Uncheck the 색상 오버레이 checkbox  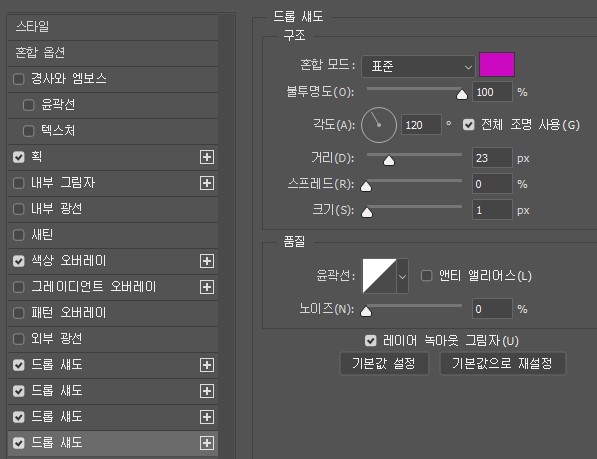(19, 261)
